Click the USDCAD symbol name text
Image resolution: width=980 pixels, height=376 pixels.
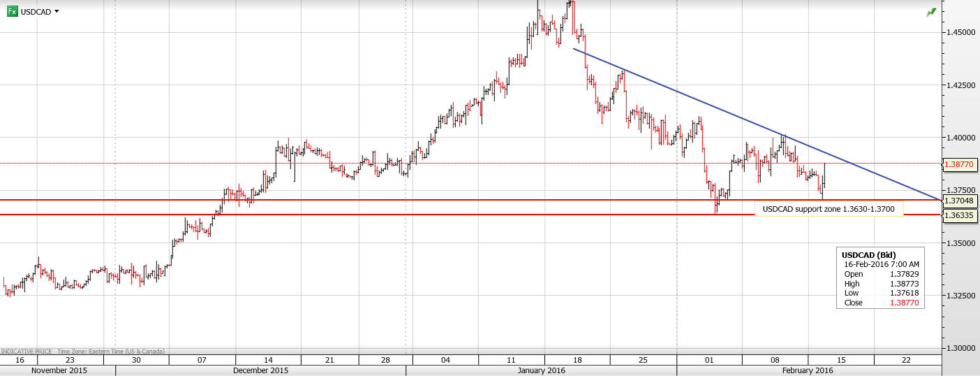[36, 12]
